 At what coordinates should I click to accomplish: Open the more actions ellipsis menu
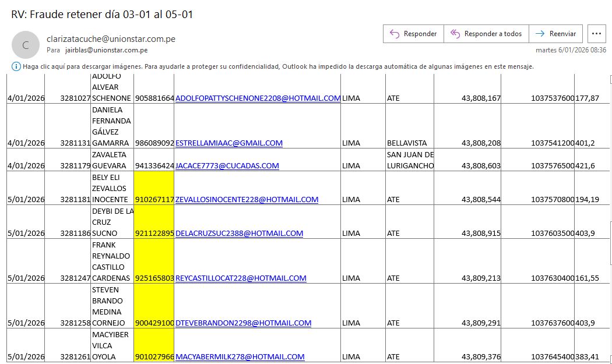[596, 34]
